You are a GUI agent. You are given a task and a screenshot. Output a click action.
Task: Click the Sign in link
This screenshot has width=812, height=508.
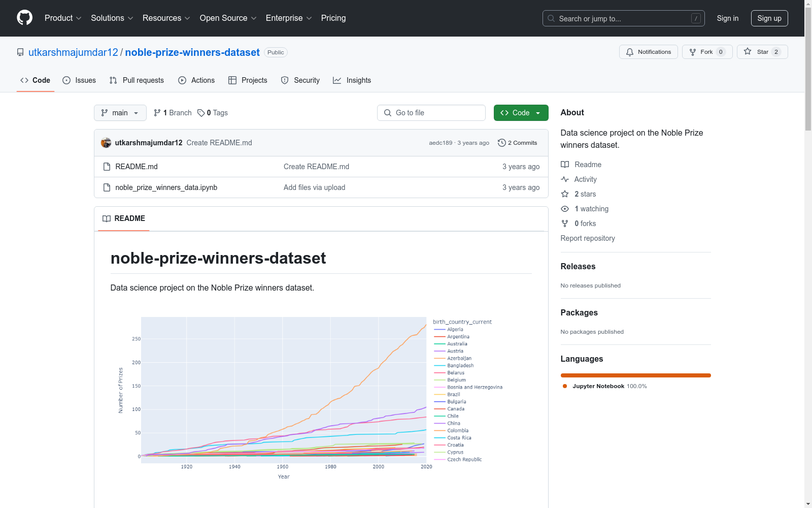[x=728, y=18]
